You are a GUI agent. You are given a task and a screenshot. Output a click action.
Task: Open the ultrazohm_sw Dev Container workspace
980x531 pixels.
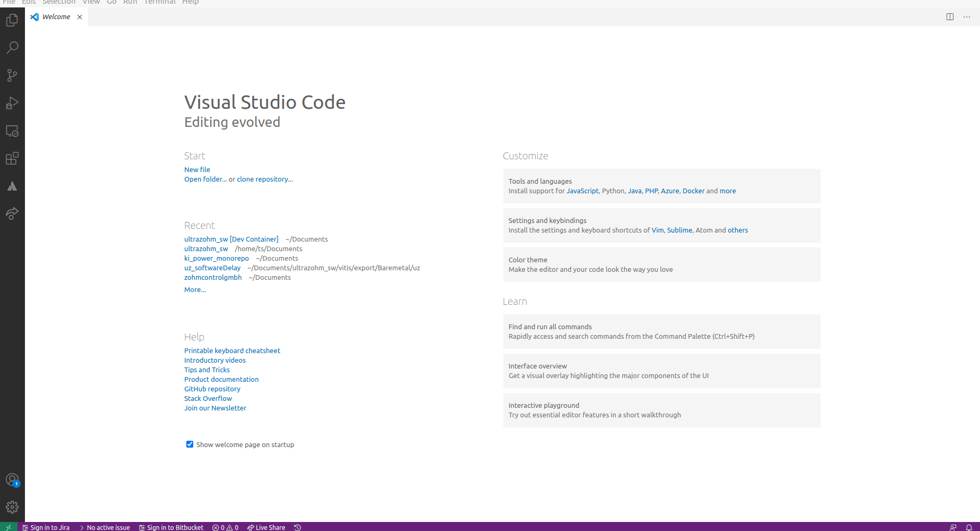coord(231,239)
